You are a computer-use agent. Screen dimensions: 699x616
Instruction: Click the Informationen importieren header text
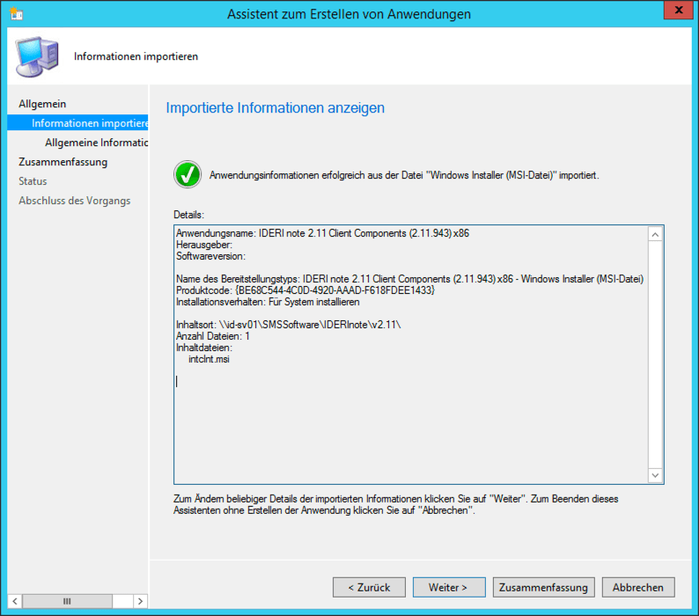point(136,56)
